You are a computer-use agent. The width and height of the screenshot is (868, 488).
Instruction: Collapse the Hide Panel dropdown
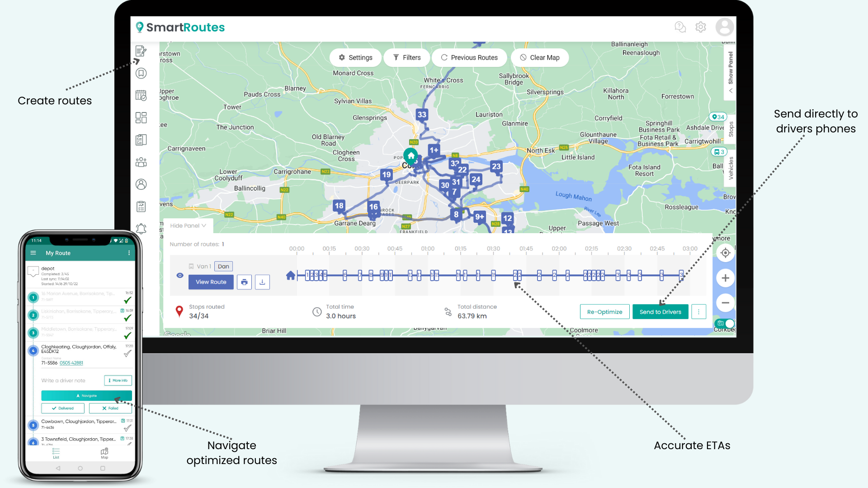click(x=188, y=225)
